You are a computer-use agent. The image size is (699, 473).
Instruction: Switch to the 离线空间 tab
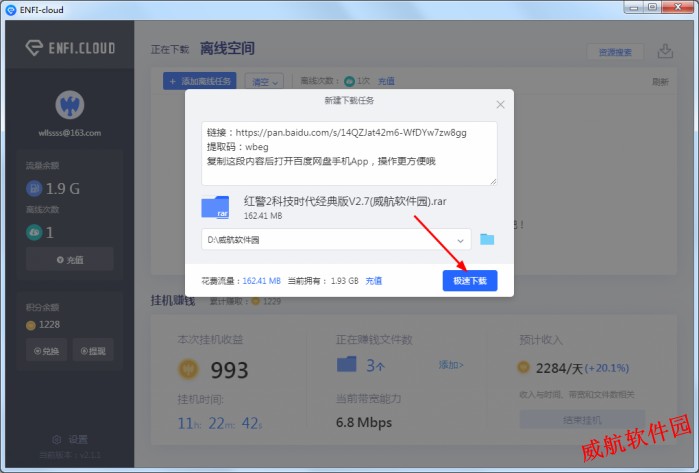227,48
